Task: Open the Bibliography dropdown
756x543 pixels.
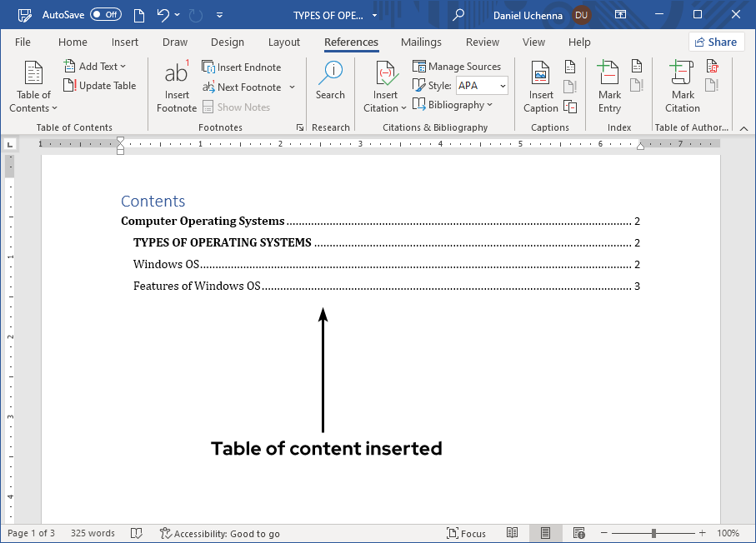Action: 454,104
